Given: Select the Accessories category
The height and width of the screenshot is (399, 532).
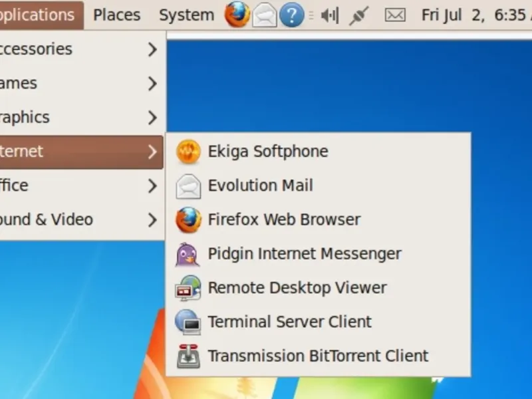Looking at the screenshot, I should (81, 49).
